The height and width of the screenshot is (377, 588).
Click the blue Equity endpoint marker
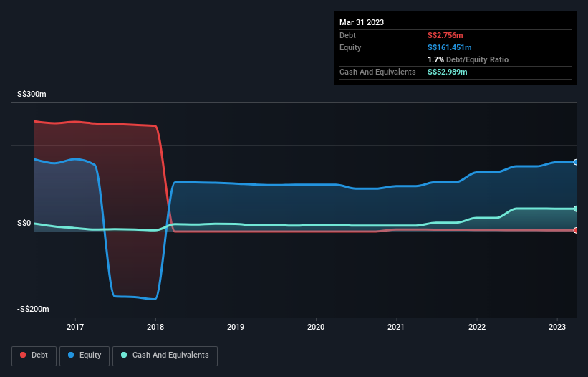click(576, 162)
